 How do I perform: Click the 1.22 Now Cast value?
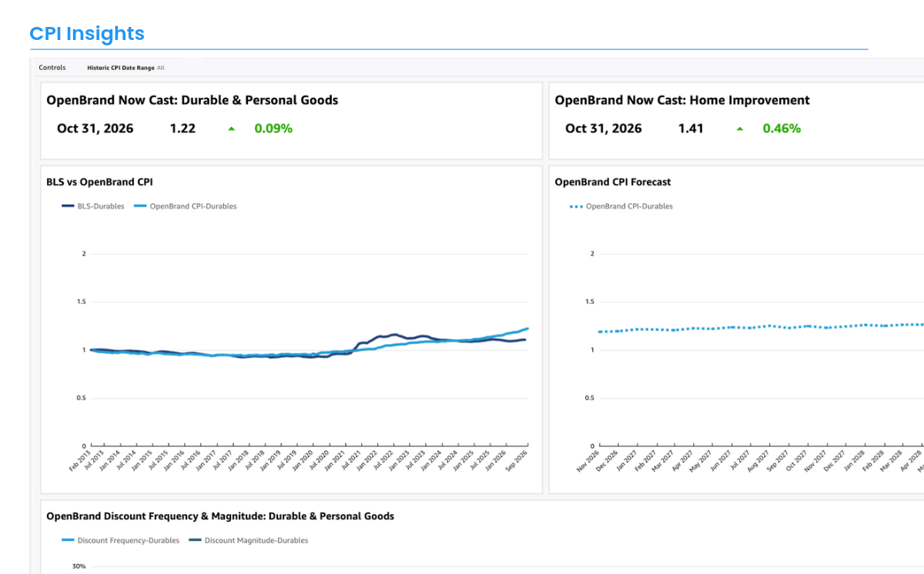(182, 128)
